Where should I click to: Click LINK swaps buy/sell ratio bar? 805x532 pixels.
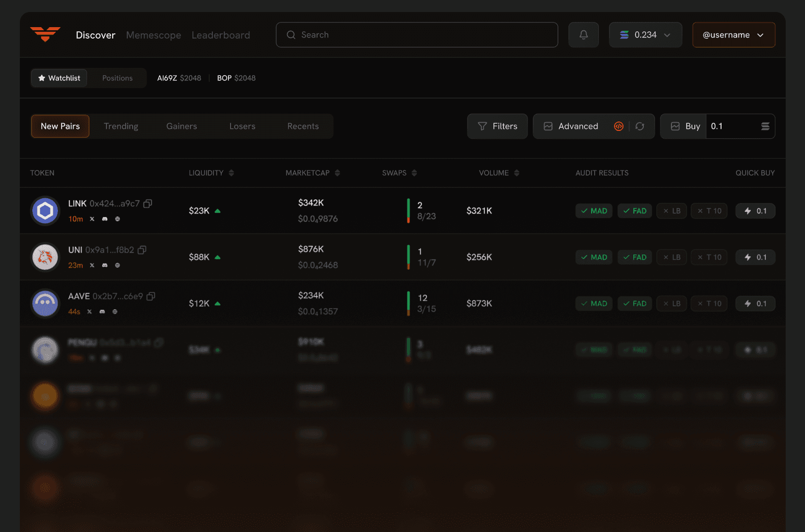[408, 211]
